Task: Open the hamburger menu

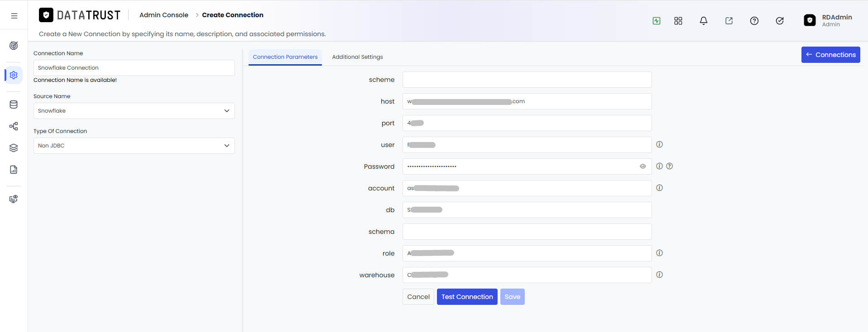Action: tap(14, 16)
